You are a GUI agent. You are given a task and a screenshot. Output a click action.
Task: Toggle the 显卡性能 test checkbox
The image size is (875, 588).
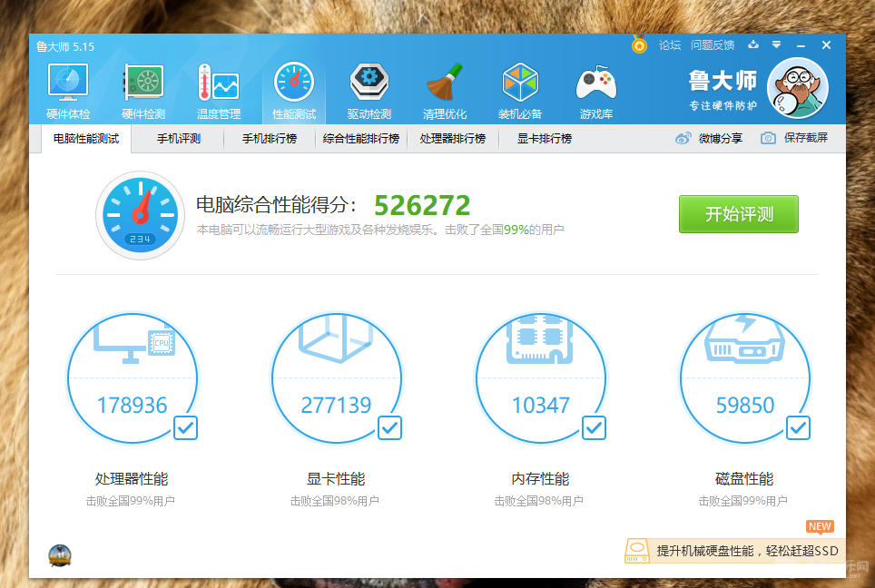coord(389,428)
